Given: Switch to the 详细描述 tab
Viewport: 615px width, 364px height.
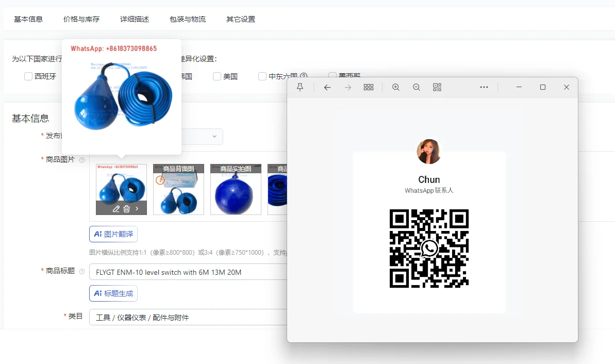Looking at the screenshot, I should point(135,19).
